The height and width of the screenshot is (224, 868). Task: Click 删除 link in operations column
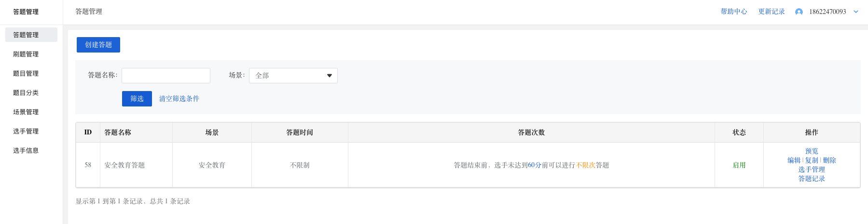click(x=829, y=160)
